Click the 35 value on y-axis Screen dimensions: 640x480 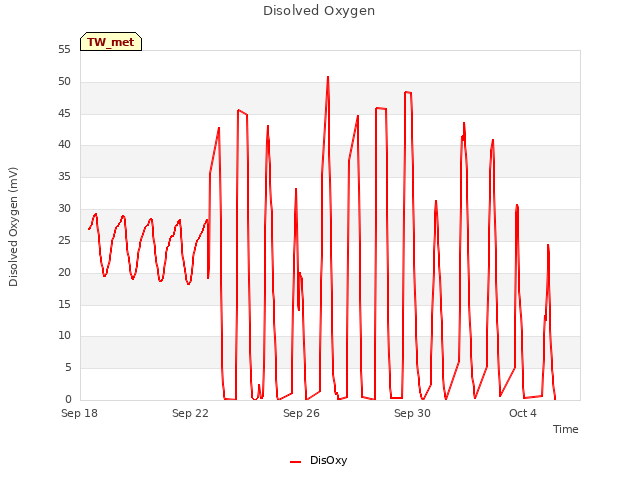point(64,177)
